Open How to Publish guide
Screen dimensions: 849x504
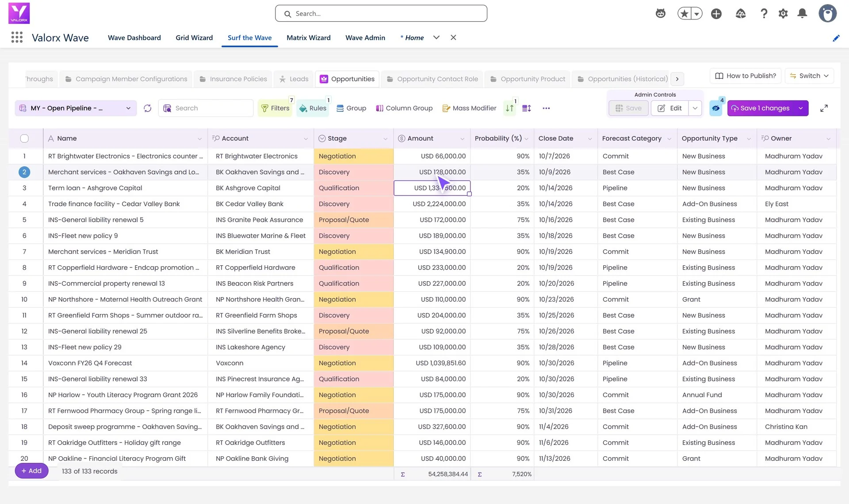[x=746, y=76]
